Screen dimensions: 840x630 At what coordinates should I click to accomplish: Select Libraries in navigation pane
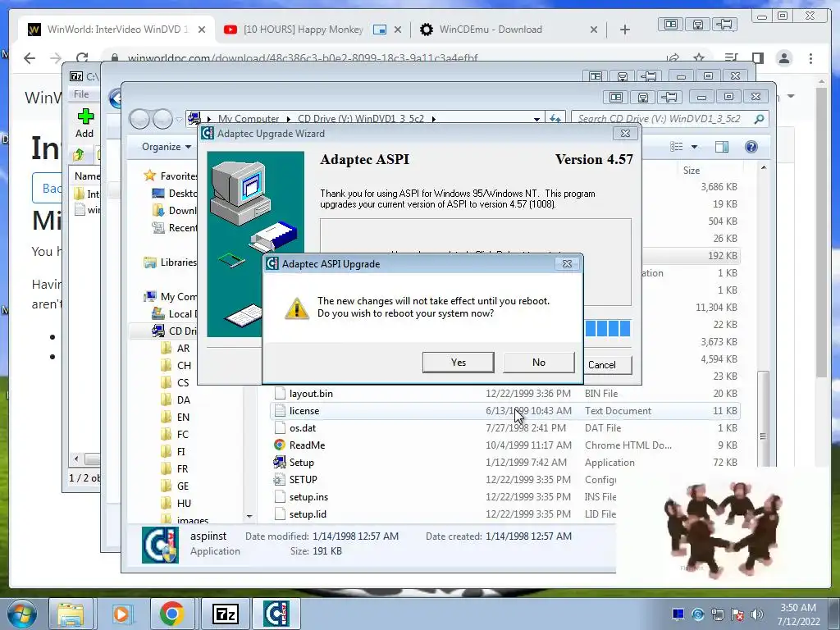click(x=171, y=262)
